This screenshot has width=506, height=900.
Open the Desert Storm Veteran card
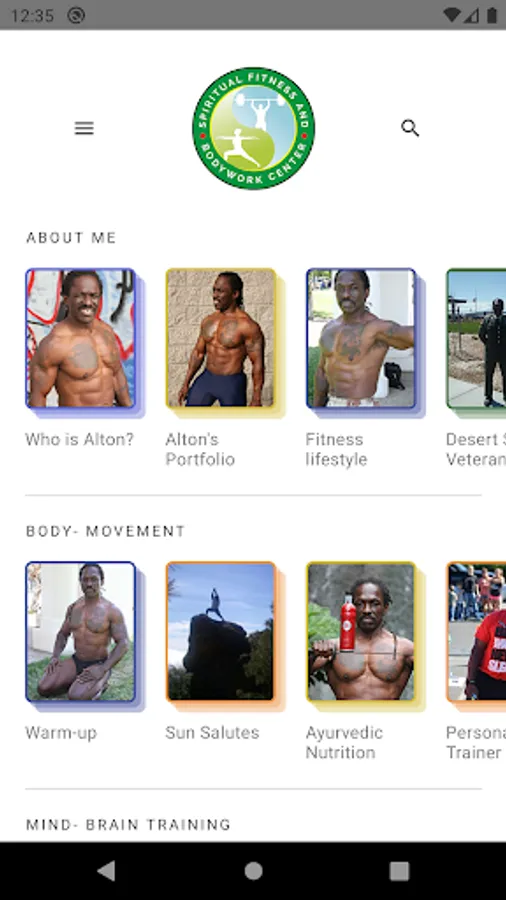coord(476,339)
